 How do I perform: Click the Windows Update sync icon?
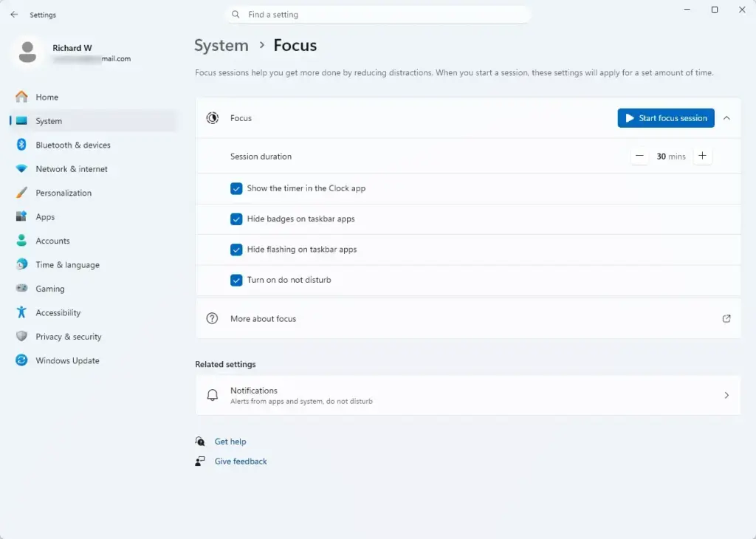(21, 360)
